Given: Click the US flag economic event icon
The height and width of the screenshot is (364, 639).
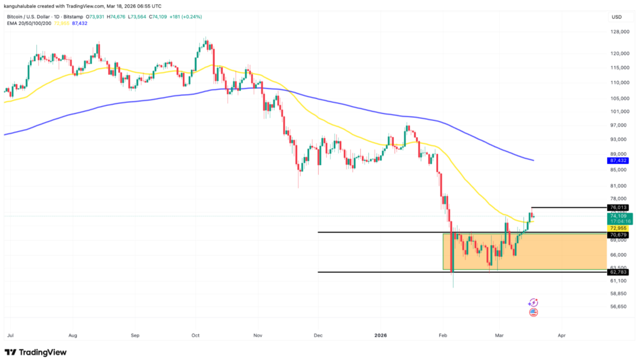Looking at the screenshot, I should pos(534,312).
